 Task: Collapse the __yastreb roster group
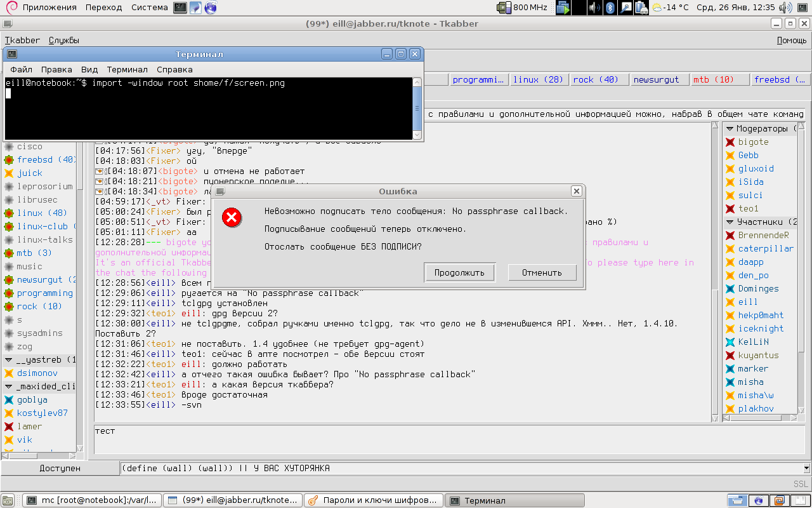(8, 360)
